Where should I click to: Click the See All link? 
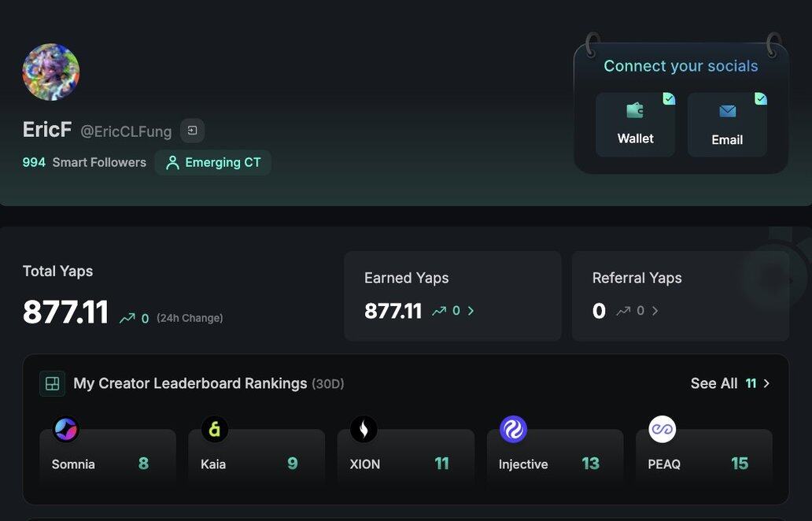pyautogui.click(x=714, y=384)
